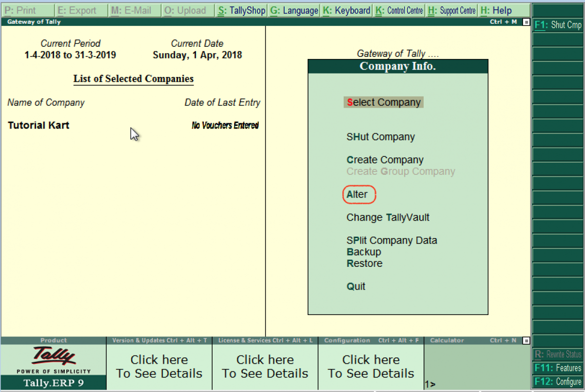Open the Control Centre

click(x=399, y=10)
